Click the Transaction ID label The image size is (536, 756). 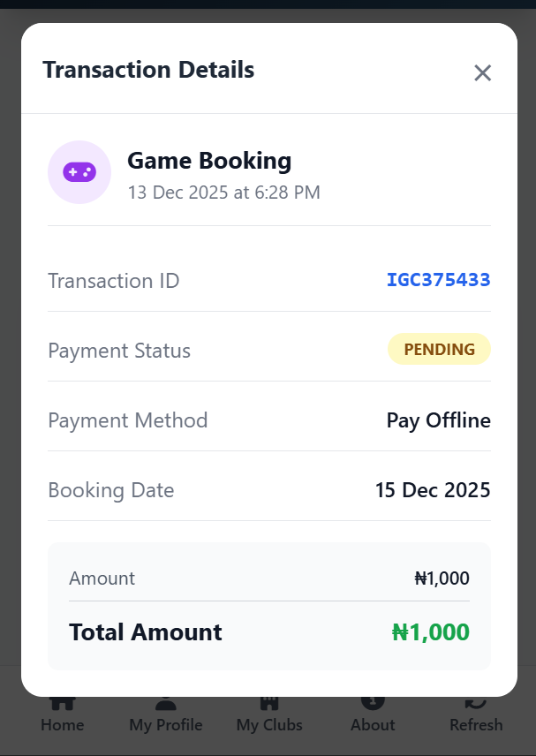coord(113,281)
